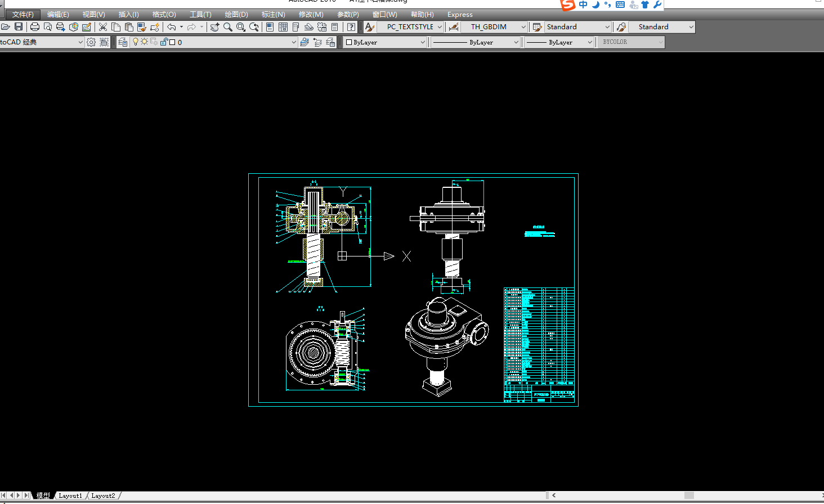This screenshot has height=504, width=824.
Task: Switch to the Layout2 tab
Action: [103, 496]
